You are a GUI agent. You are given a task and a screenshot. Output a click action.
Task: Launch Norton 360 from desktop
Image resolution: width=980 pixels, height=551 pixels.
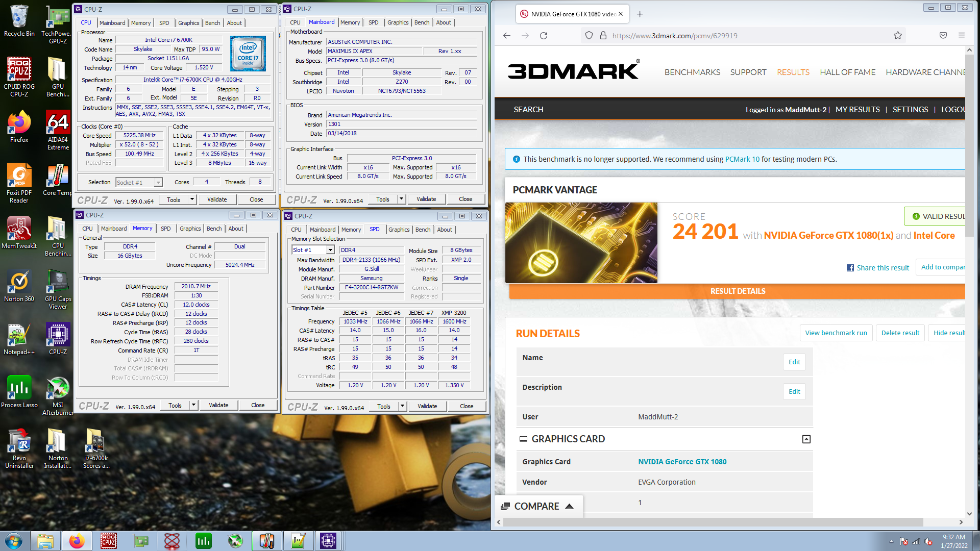click(x=19, y=285)
